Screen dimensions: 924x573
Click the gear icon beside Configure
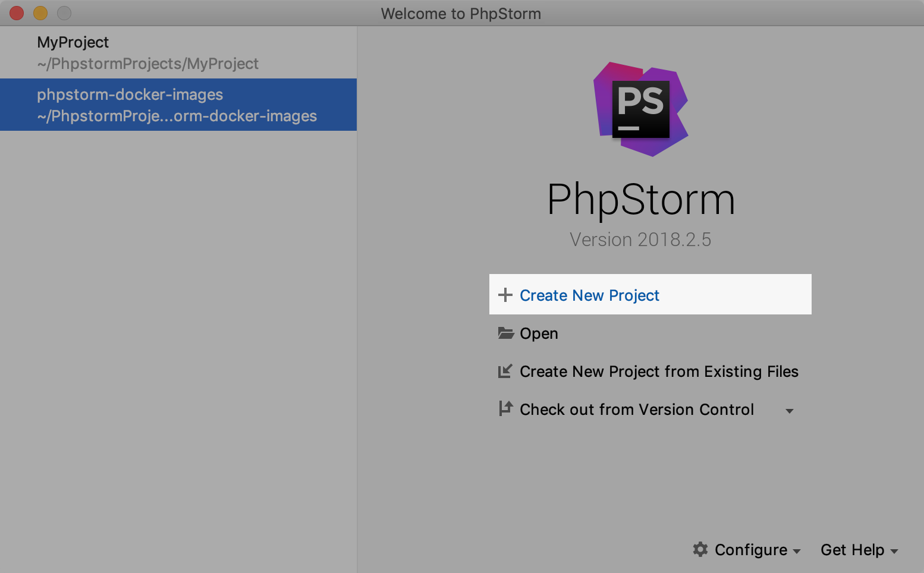click(x=700, y=549)
